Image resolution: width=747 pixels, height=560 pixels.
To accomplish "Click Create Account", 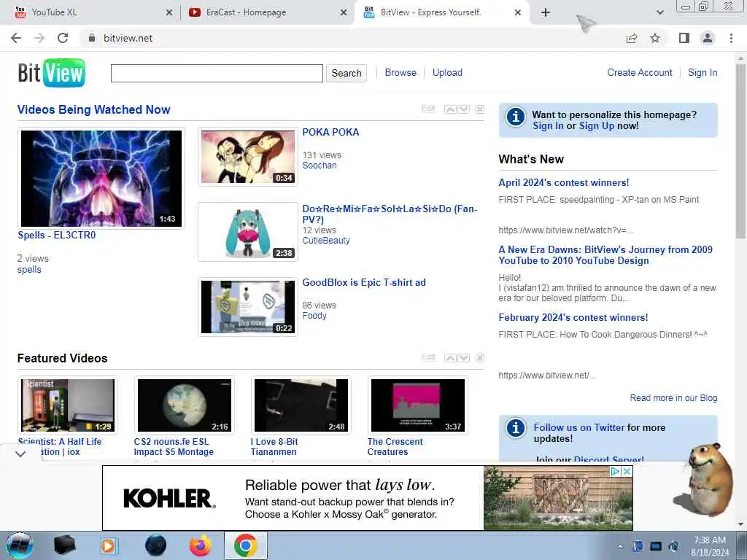I will pos(639,72).
